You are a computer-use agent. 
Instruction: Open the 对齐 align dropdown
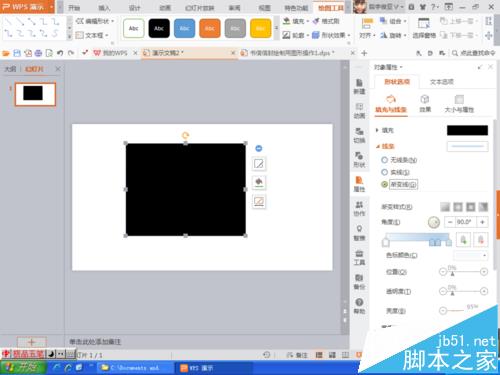(367, 35)
